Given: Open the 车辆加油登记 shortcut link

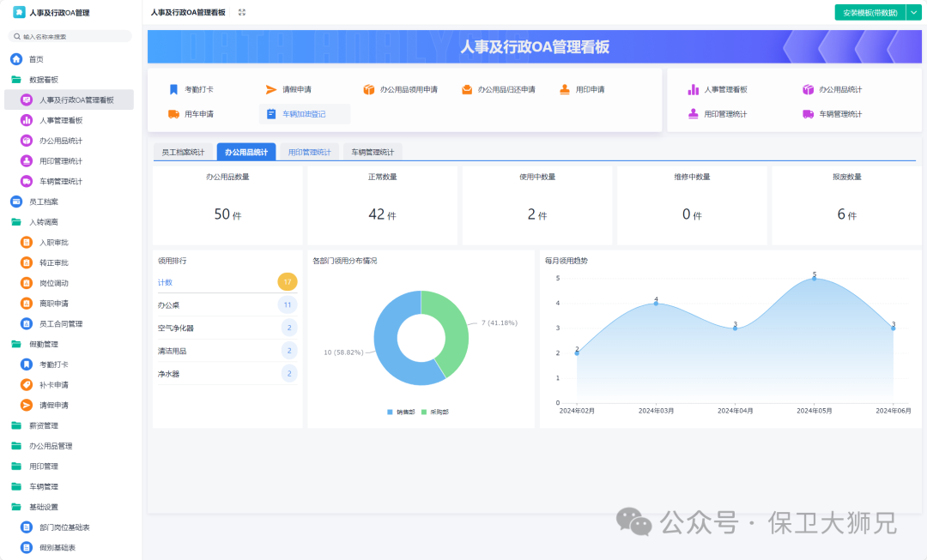Looking at the screenshot, I should tap(305, 114).
